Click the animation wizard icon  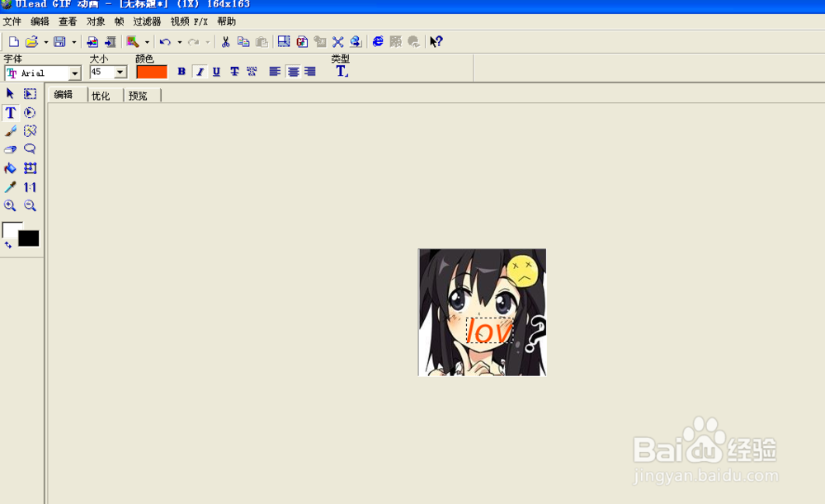click(133, 41)
